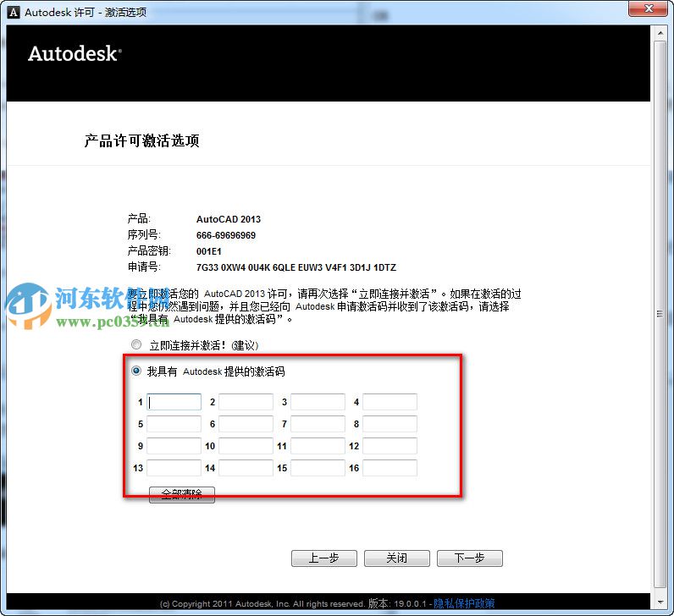674x616 pixels.
Task: Click the product name AutoCAD 2013
Action: (x=229, y=219)
